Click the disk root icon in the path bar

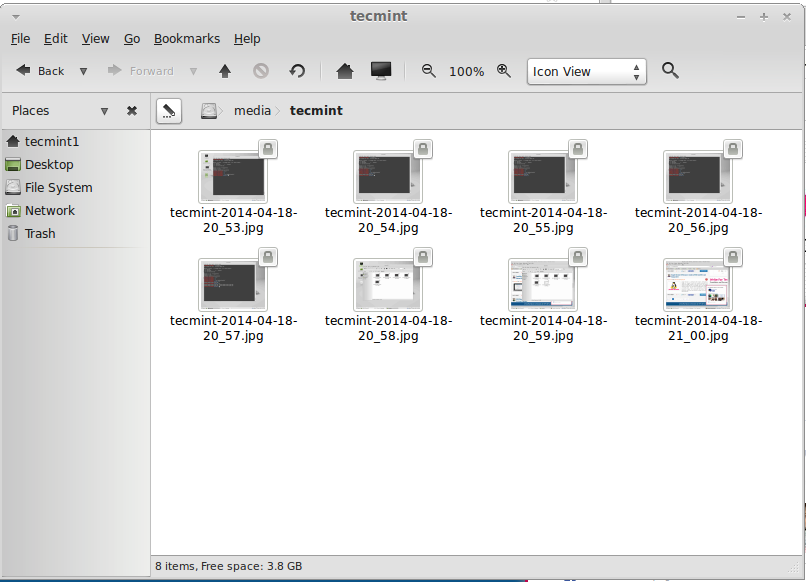(x=209, y=111)
